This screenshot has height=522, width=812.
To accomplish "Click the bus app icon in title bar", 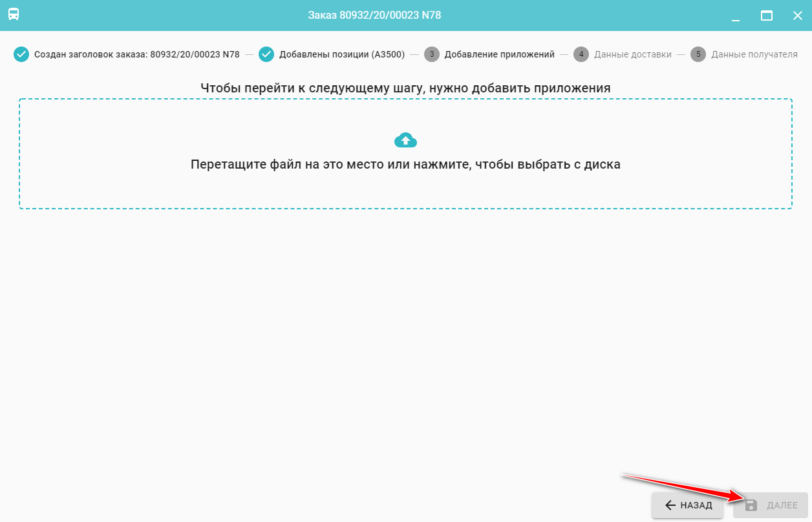I will pos(14,15).
